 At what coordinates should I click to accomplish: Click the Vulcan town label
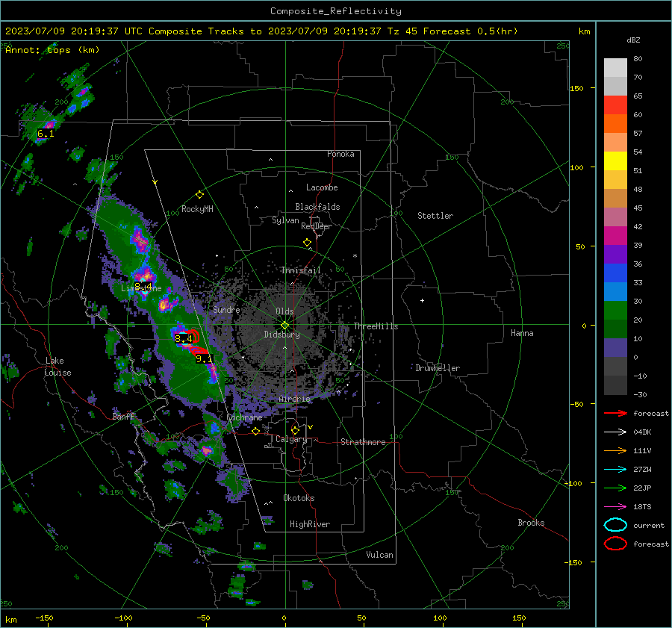point(380,555)
